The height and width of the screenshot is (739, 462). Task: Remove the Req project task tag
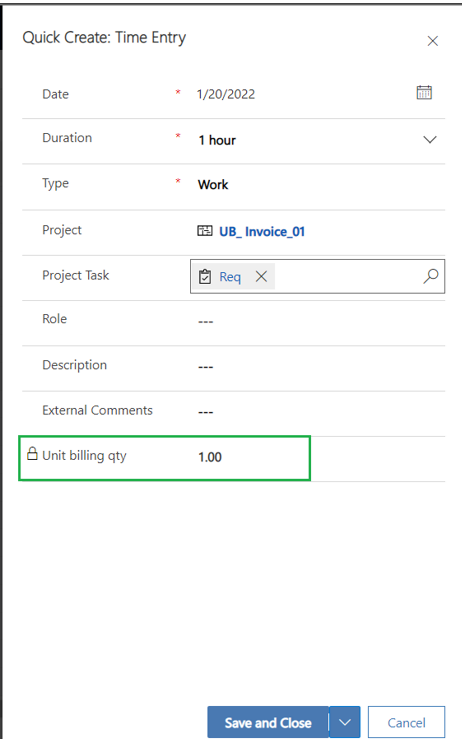click(x=261, y=276)
